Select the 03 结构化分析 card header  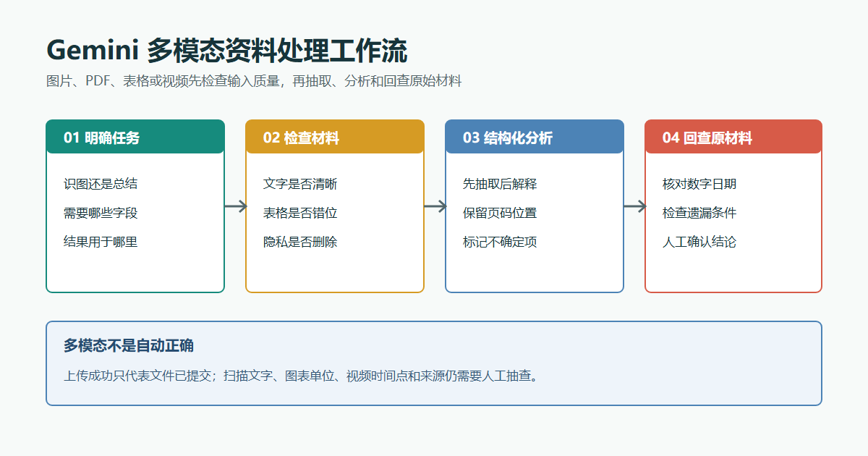click(x=535, y=137)
